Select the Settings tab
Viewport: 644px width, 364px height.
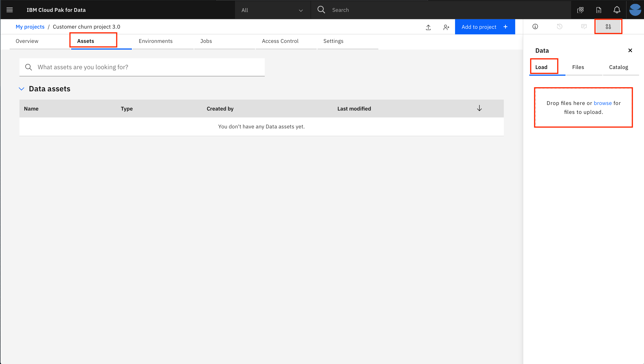click(333, 41)
